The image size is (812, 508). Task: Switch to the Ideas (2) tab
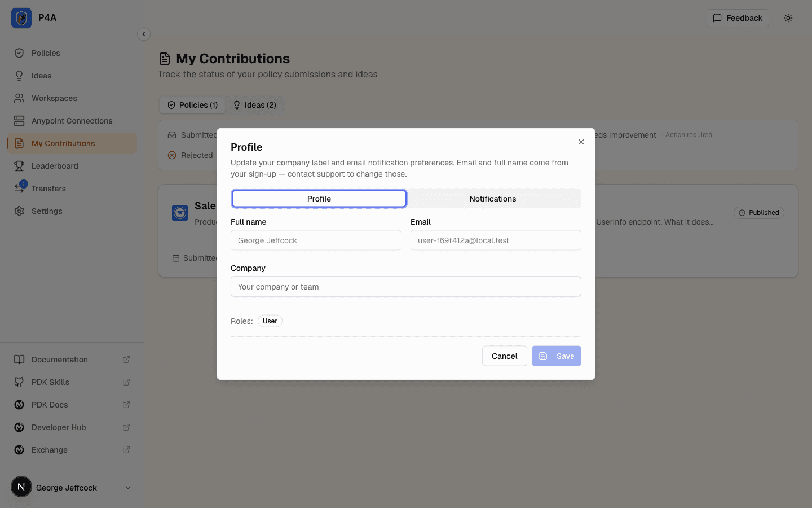click(x=255, y=105)
